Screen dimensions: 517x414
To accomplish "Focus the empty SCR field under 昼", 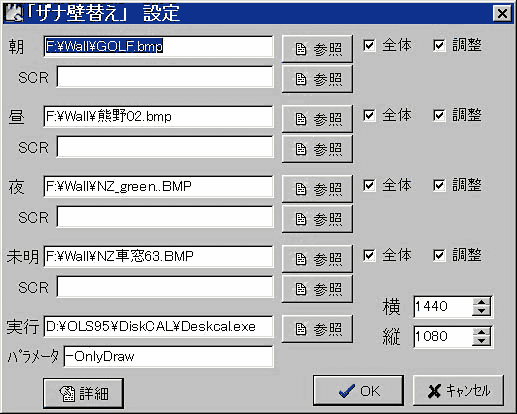I will pyautogui.click(x=165, y=147).
